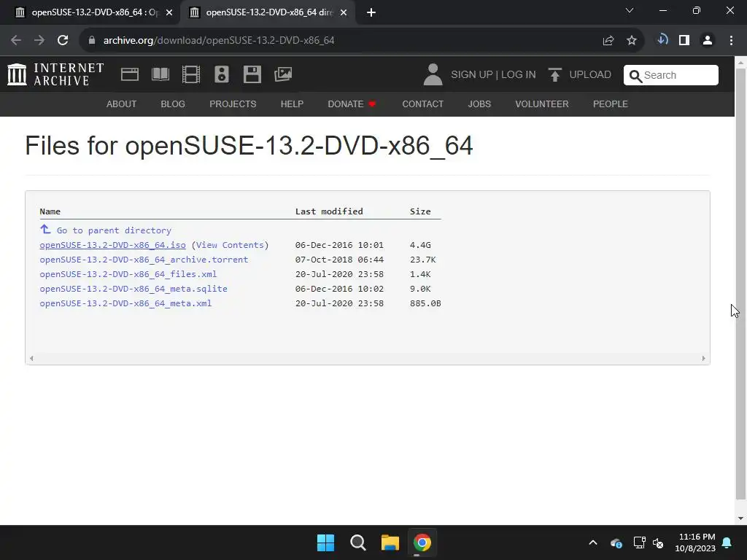Click the listing's horizontal scroll right arrow
This screenshot has width=747, height=560.
coord(704,358)
